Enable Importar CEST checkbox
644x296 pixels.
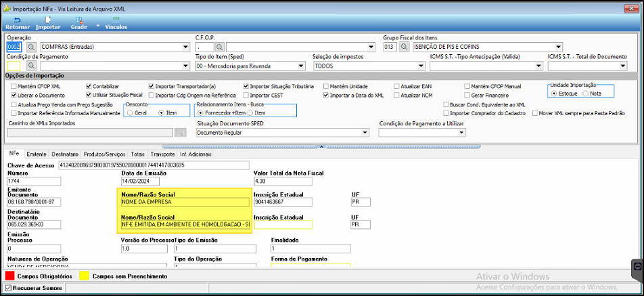246,95
